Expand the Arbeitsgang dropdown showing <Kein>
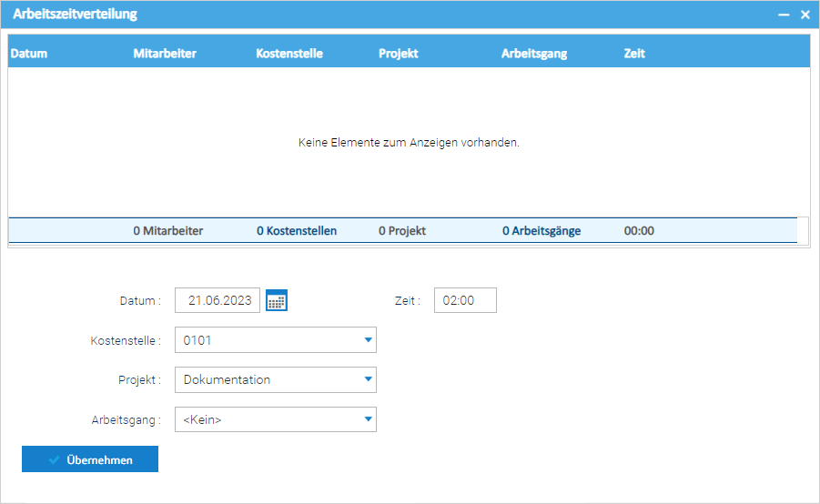The image size is (820, 504). click(368, 419)
